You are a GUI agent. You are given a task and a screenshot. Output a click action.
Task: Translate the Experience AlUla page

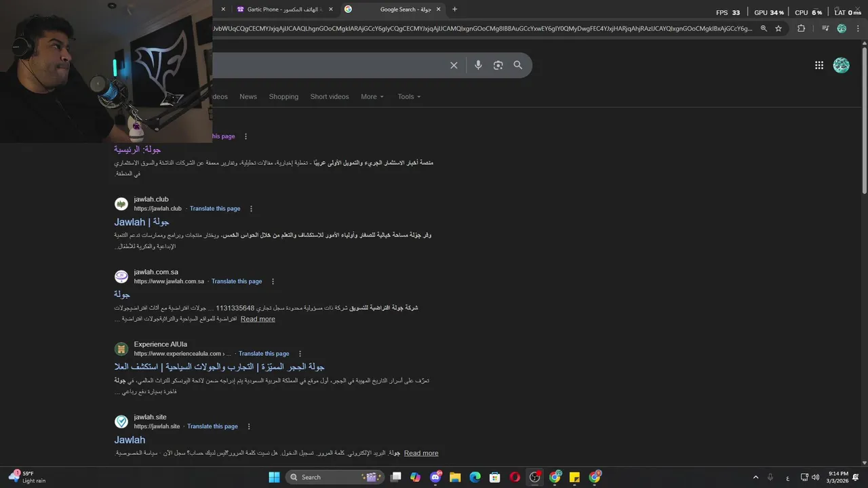264,354
